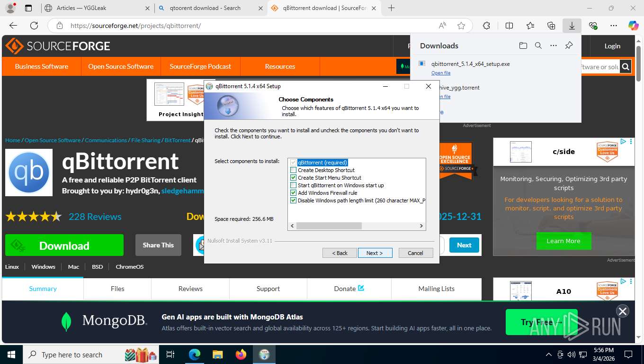View site information lock icon
The width and height of the screenshot is (644, 364).
point(59,26)
